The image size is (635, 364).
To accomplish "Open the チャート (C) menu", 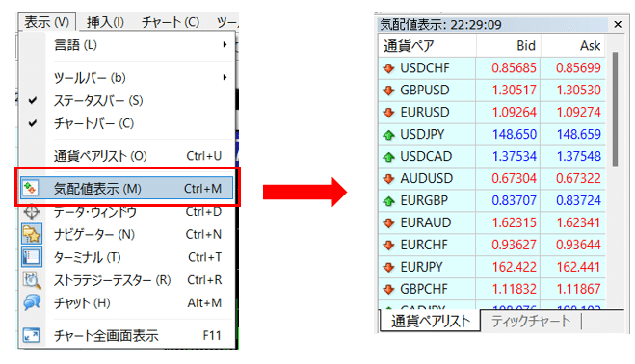I will coord(171,22).
